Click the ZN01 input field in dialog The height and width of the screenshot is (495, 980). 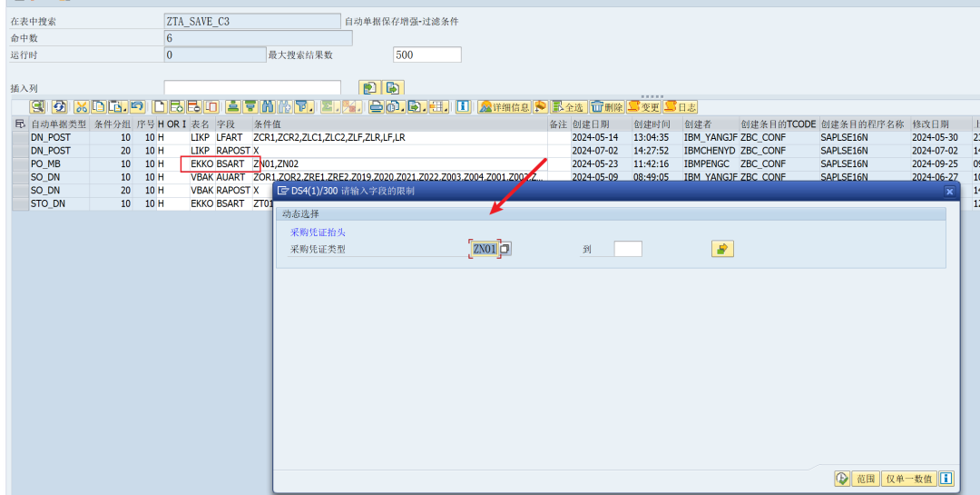click(485, 249)
